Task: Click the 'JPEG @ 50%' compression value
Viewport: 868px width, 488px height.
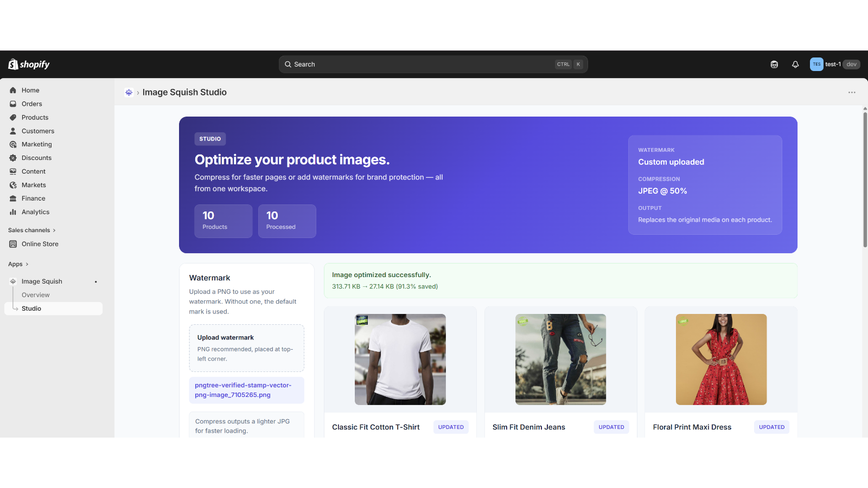Action: [x=662, y=191]
